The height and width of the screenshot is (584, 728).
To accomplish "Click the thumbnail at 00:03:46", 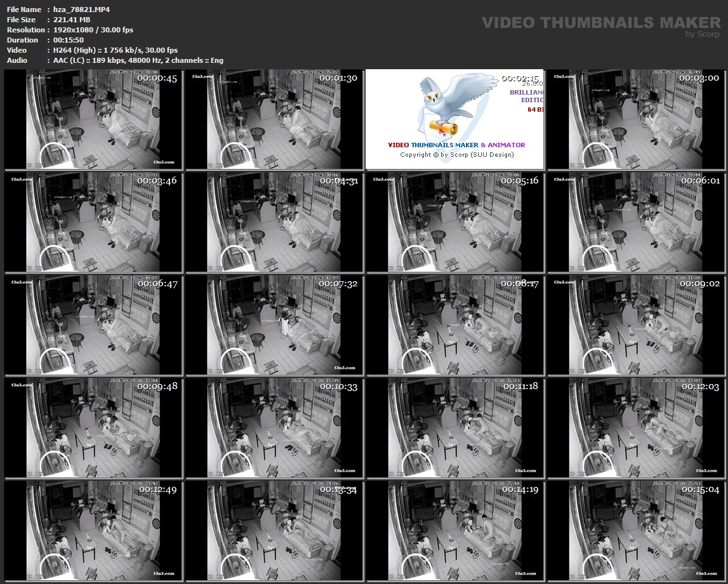I will (93, 222).
